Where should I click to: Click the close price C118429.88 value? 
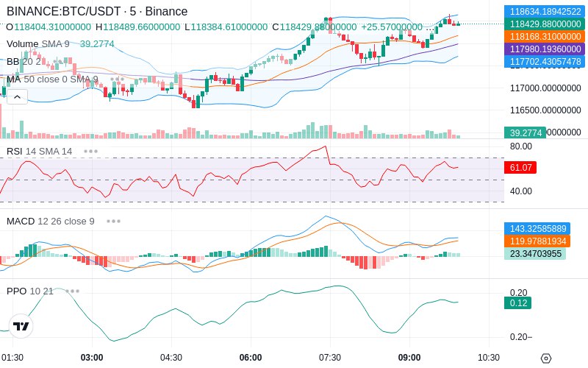315,27
